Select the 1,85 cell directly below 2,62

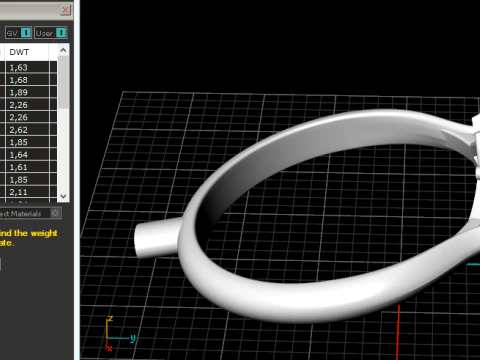pos(27,142)
